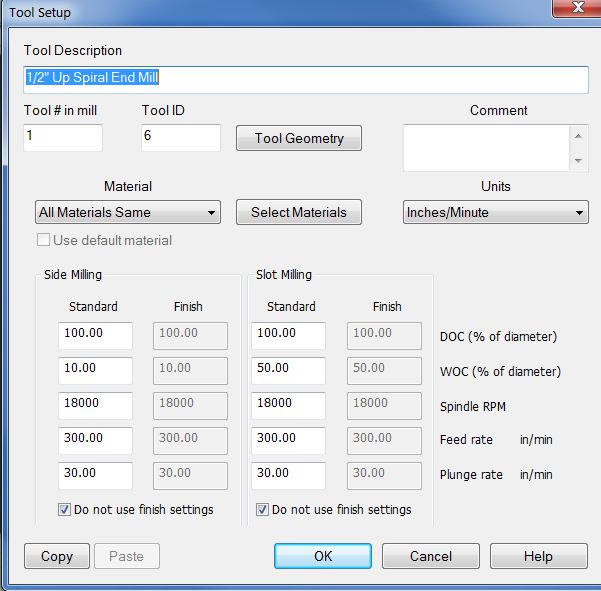Click Side Milling Standard WOC field
The height and width of the screenshot is (591, 601).
(95, 371)
